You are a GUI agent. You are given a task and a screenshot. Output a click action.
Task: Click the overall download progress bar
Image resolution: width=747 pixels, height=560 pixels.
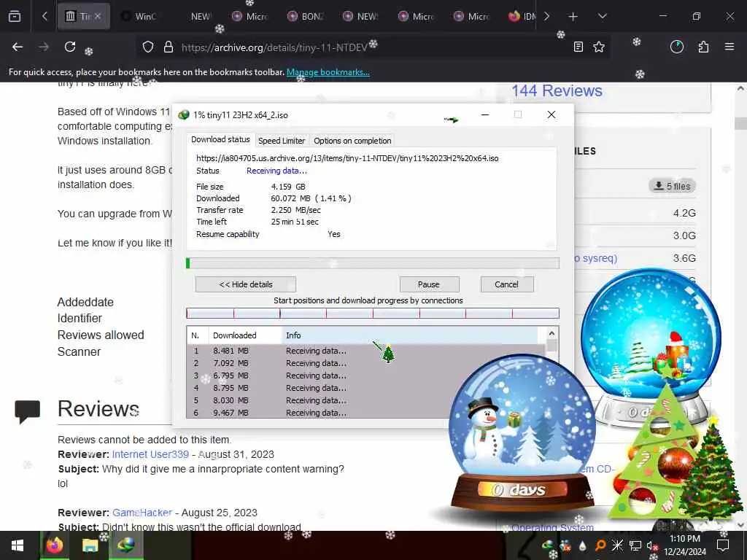pyautogui.click(x=373, y=263)
